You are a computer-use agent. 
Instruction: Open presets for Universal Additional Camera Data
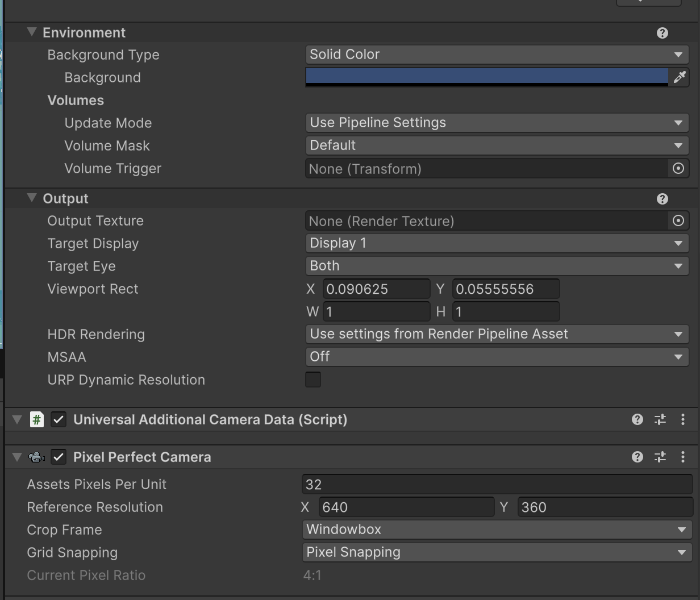point(660,419)
